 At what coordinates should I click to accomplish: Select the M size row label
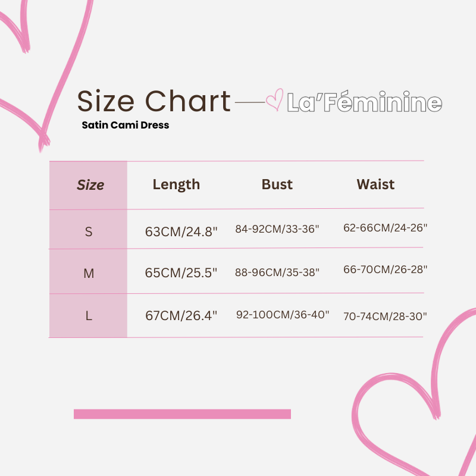click(89, 274)
